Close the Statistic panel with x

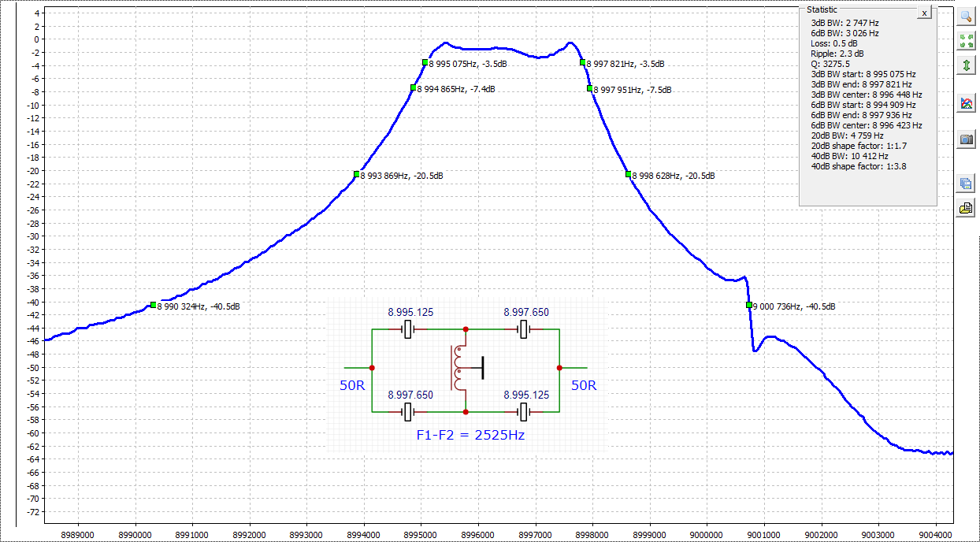(924, 13)
